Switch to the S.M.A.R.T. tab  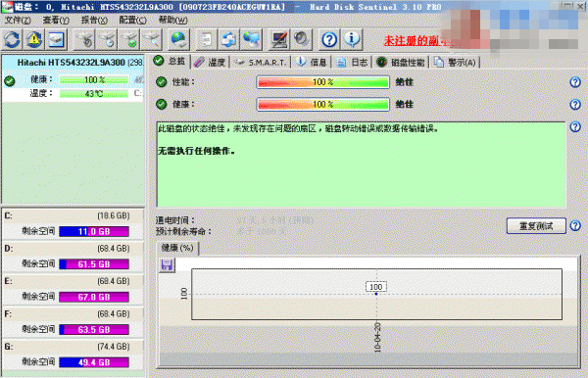tap(261, 63)
